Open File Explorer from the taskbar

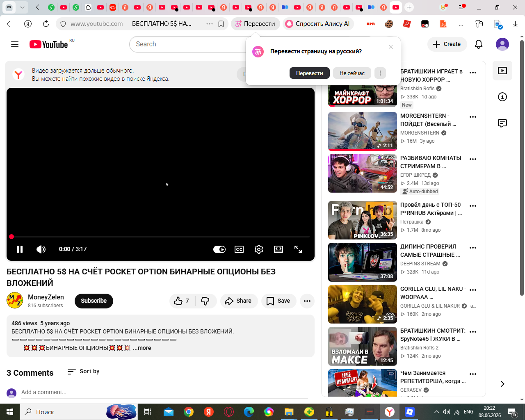tap(289, 412)
